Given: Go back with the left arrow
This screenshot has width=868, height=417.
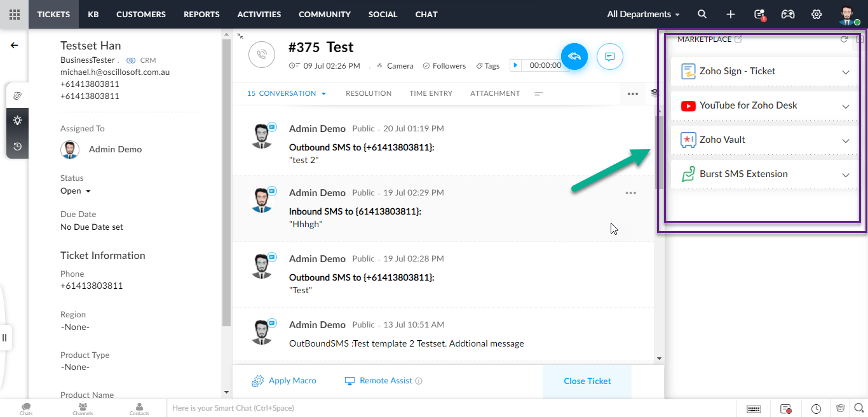Looking at the screenshot, I should (14, 45).
